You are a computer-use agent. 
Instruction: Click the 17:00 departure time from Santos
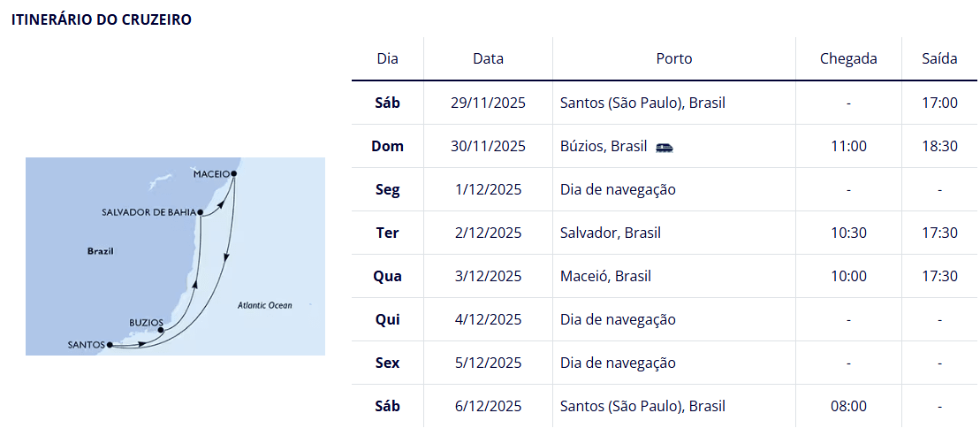[x=939, y=103]
